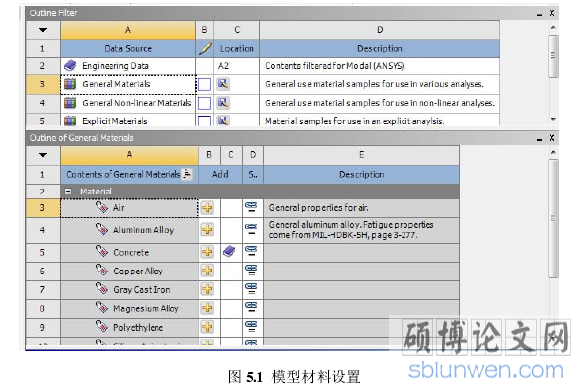Click the General Non-linear Materials library icon
The image size is (588, 389).
pyautogui.click(x=70, y=103)
